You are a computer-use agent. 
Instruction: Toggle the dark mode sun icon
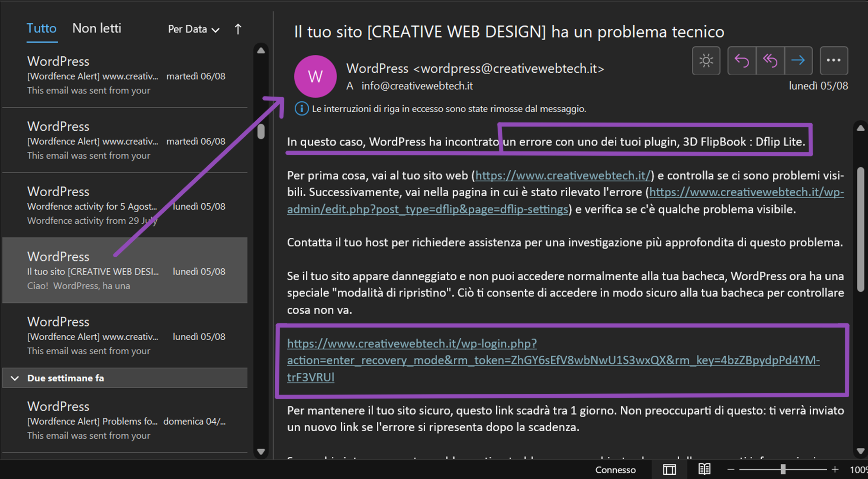(706, 61)
